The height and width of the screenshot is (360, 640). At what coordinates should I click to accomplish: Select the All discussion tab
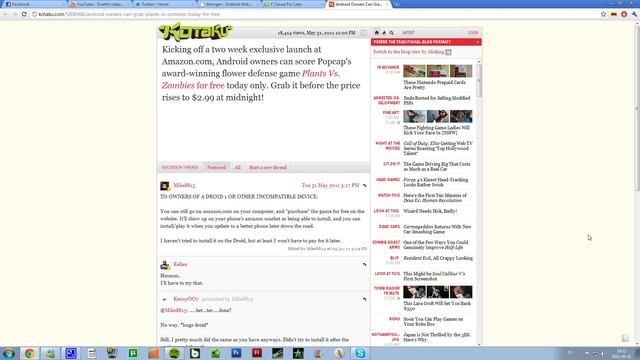[x=238, y=167]
